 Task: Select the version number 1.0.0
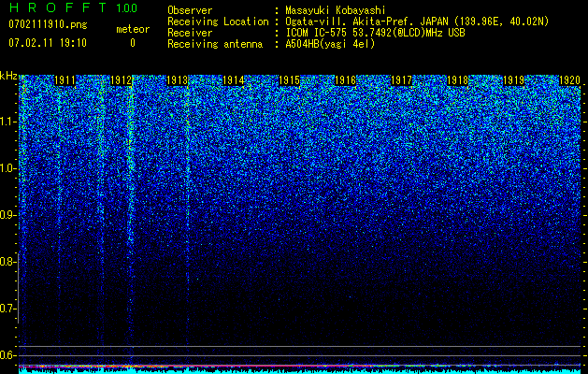click(x=127, y=7)
